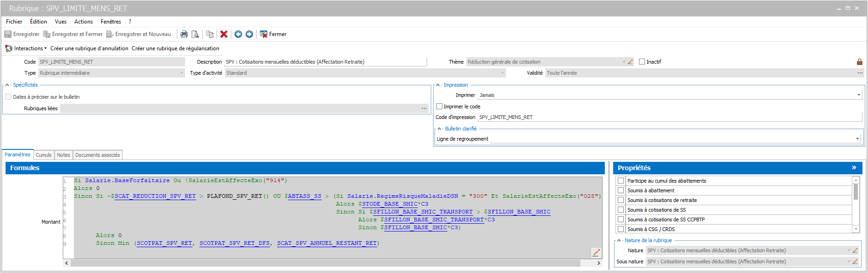Collapse the Nature de la rubrique group
Screen dimensions: 868x273
click(x=619, y=240)
